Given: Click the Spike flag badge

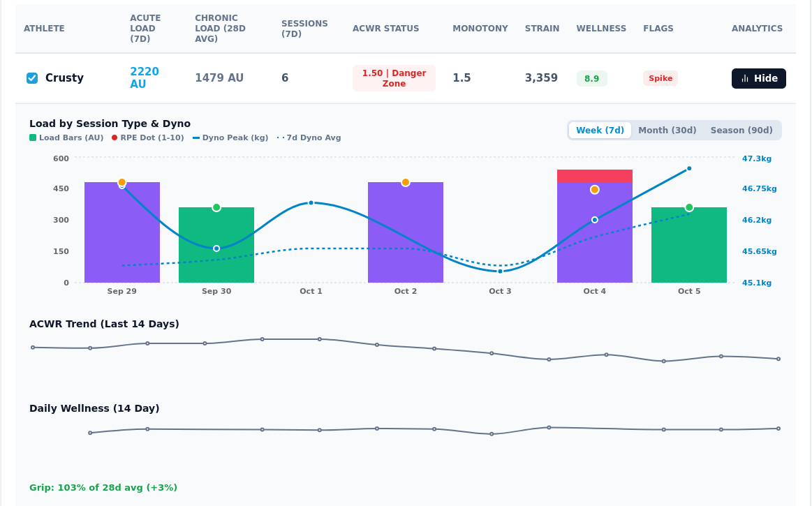Looking at the screenshot, I should coord(660,78).
